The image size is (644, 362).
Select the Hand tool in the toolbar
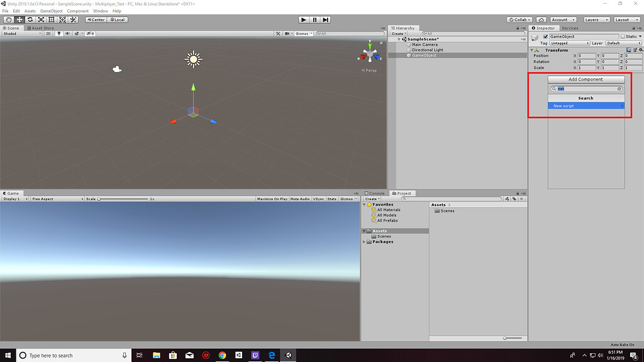click(8, 19)
